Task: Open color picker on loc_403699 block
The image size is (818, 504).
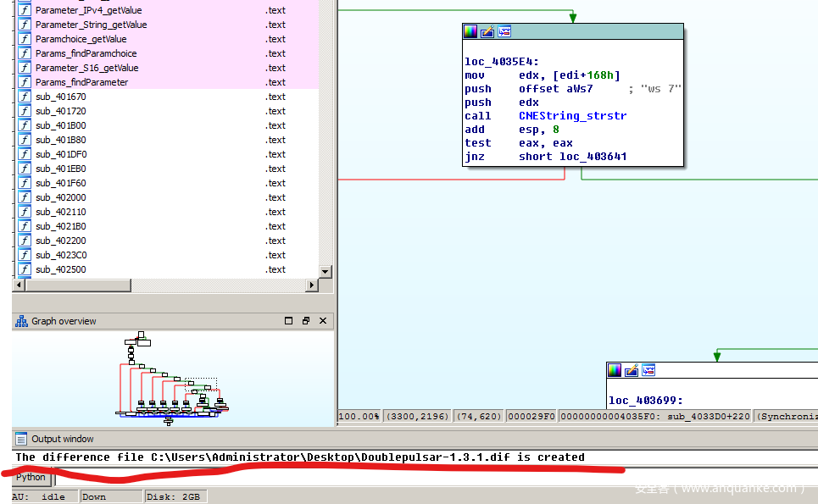Action: click(x=615, y=370)
